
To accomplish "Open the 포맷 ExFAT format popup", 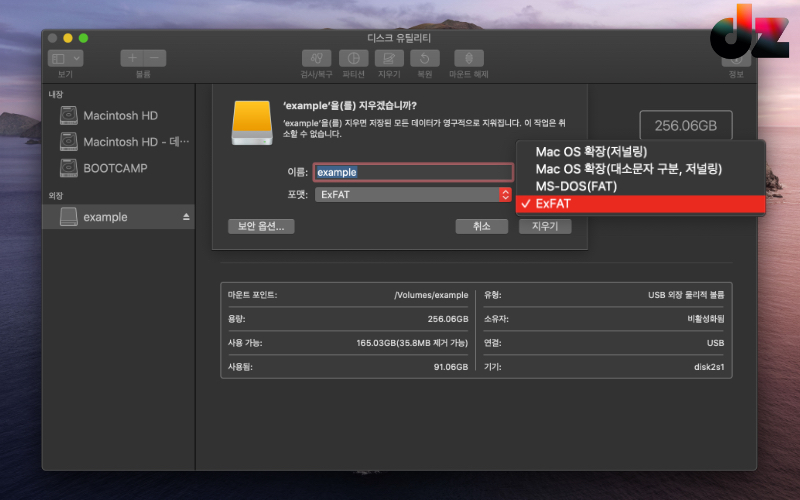I will [x=413, y=194].
